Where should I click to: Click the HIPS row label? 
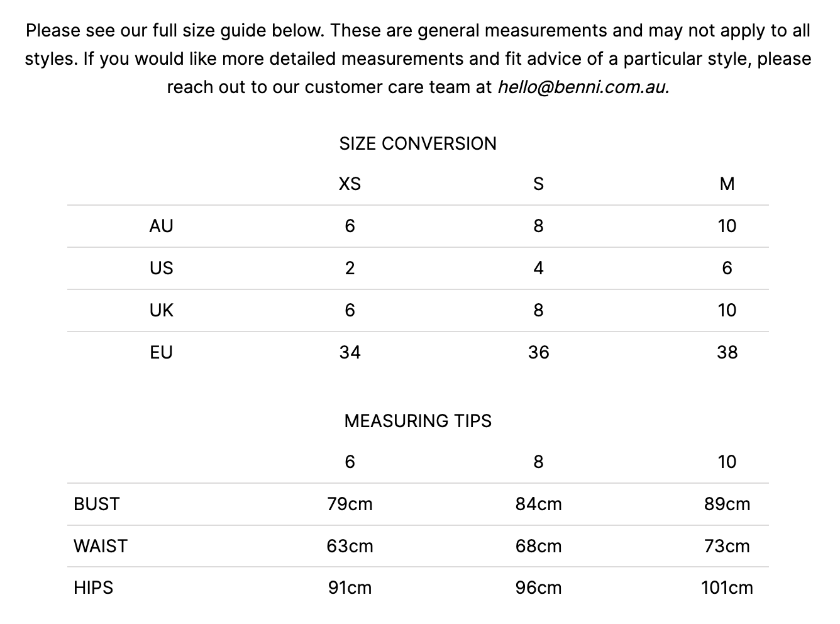tap(94, 588)
